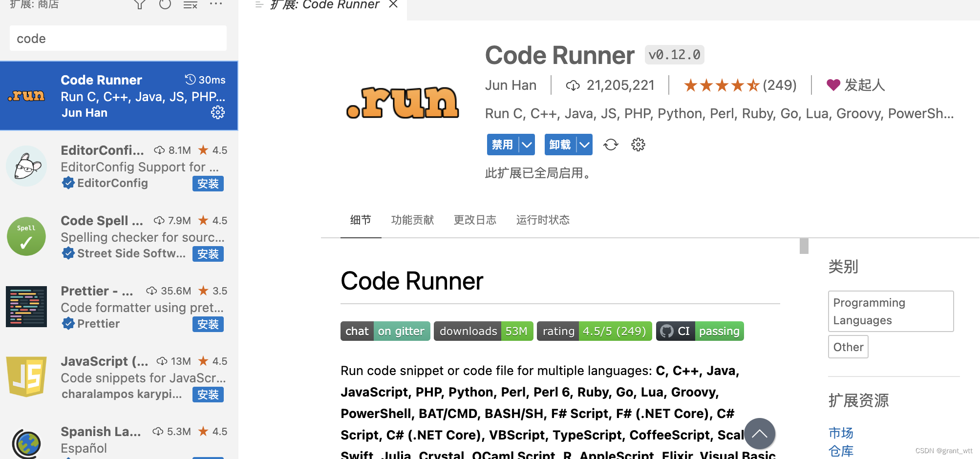Click the scroll to top arrow button
Screen dimensions: 980x459
[760, 434]
